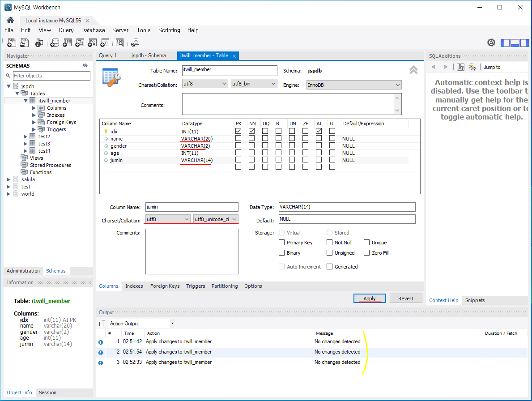532x401 pixels.
Task: Collapse the jspdb schema node
Action: point(9,86)
